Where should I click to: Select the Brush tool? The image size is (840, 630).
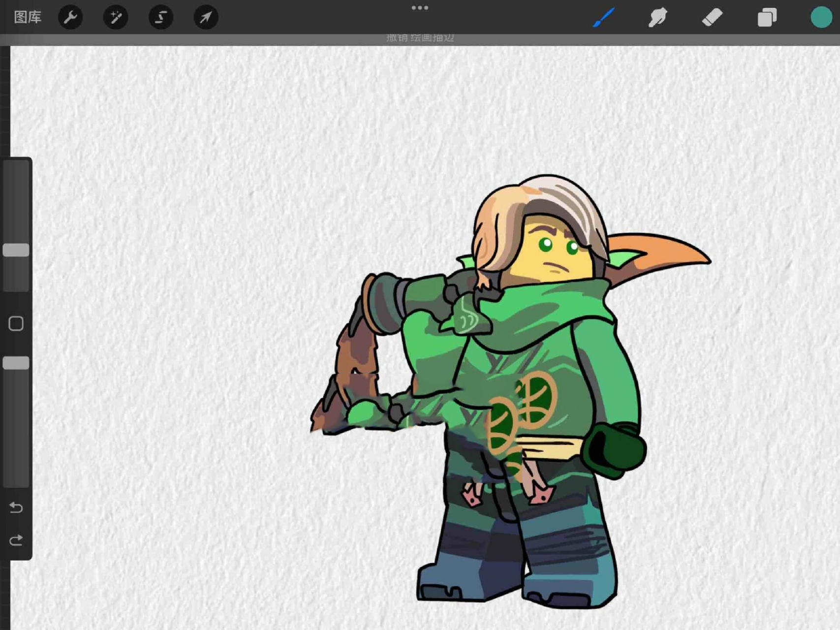(x=603, y=17)
